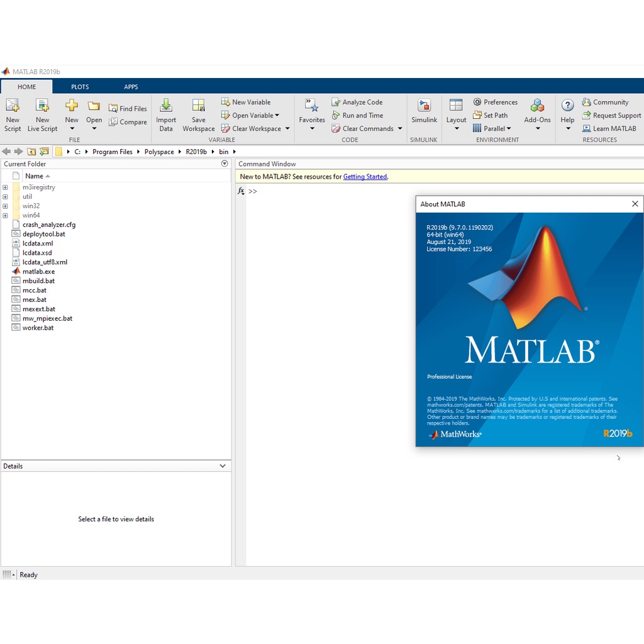Create a New Variable
The height and width of the screenshot is (644, 644).
coord(246,102)
